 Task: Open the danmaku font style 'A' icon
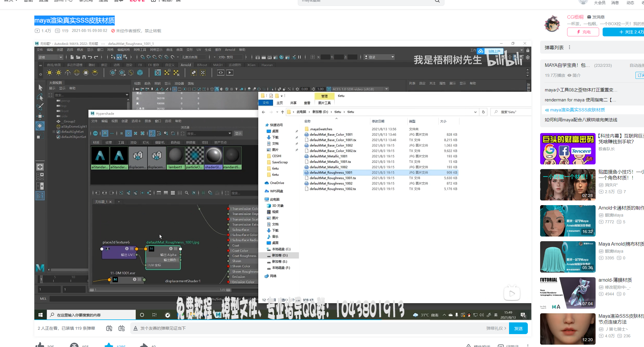(x=136, y=328)
